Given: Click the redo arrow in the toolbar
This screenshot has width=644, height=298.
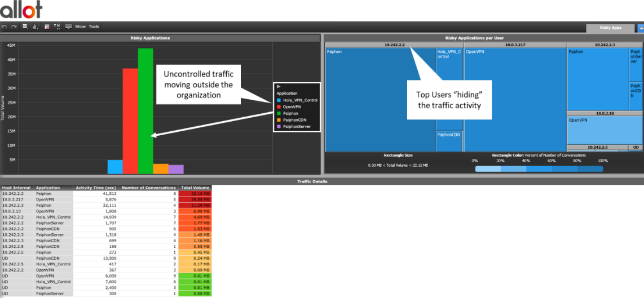Looking at the screenshot, I should click(14, 26).
